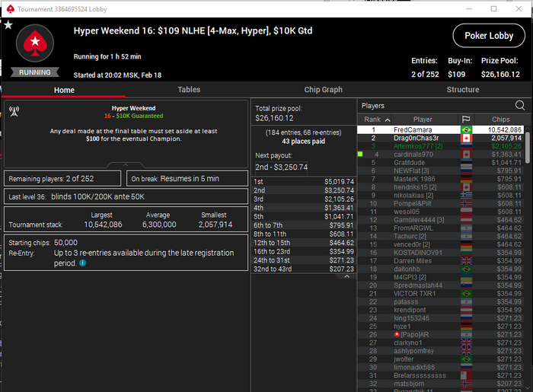
Task: Sort by the Chips column header
Action: coord(500,120)
